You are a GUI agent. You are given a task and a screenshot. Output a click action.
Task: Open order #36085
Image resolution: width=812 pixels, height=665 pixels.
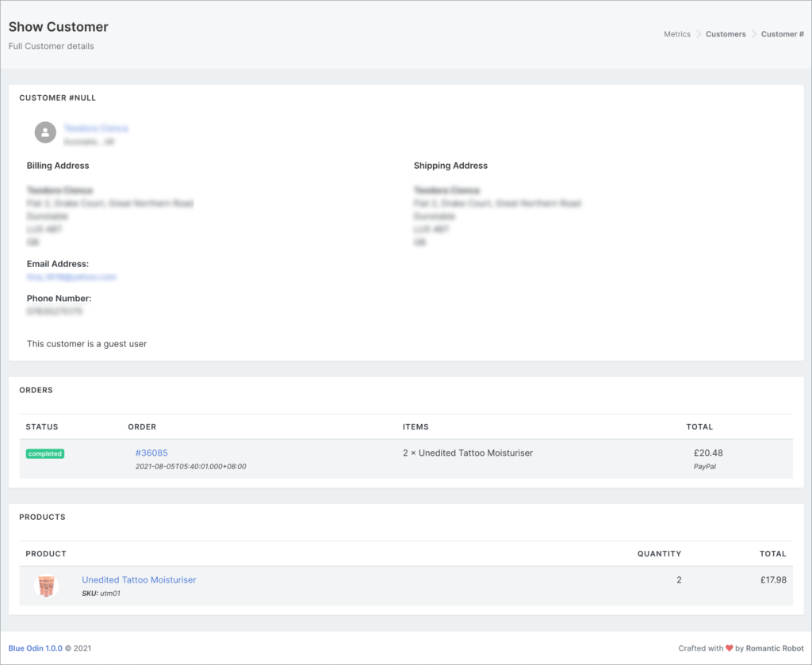[151, 453]
